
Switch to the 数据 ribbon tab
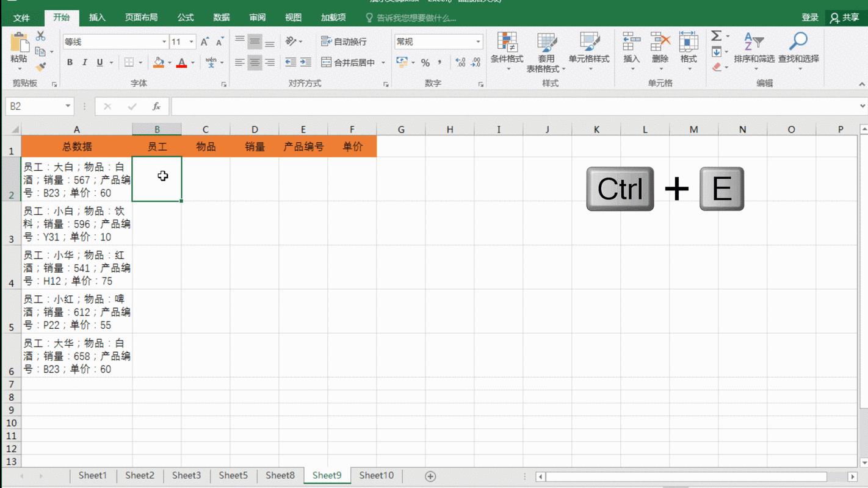point(220,17)
